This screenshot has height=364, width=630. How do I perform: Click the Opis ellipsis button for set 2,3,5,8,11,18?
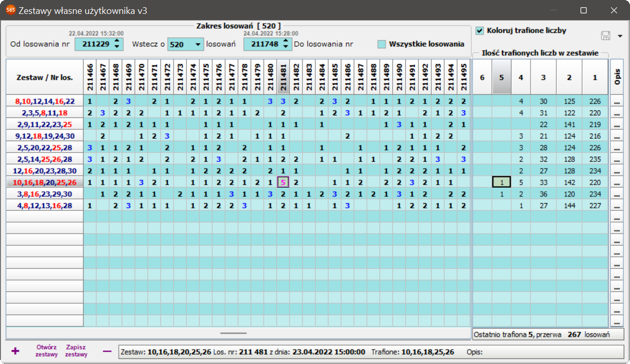[x=617, y=112]
